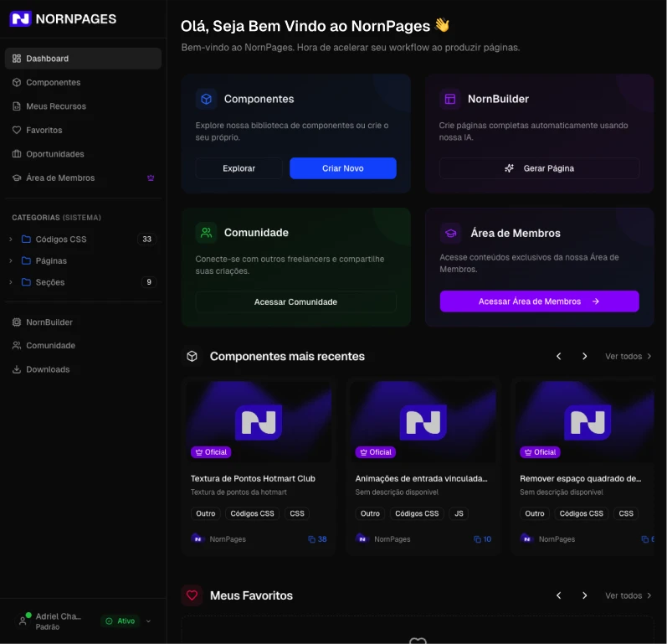Open Textura de Pontos Hotmart Club thumbnail
Viewport: 667px width, 644px height.
point(259,422)
